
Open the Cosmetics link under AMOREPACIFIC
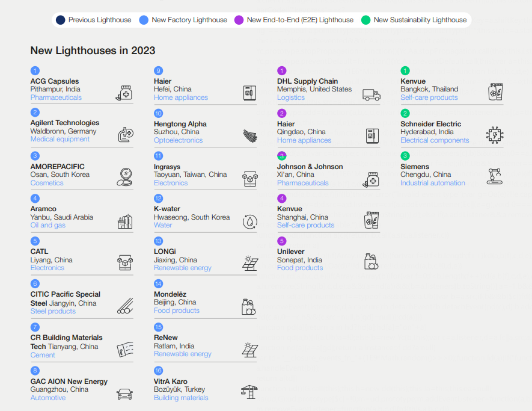click(x=47, y=183)
